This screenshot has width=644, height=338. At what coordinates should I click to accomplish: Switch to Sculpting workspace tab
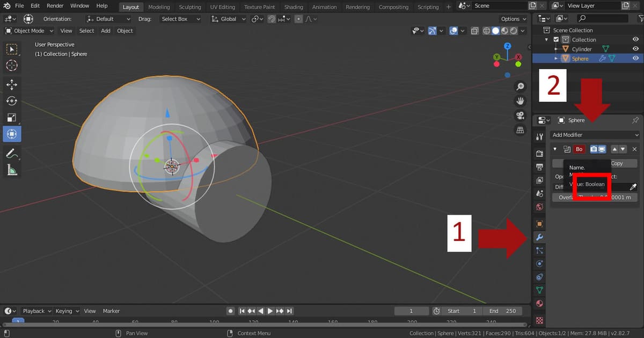(x=190, y=7)
